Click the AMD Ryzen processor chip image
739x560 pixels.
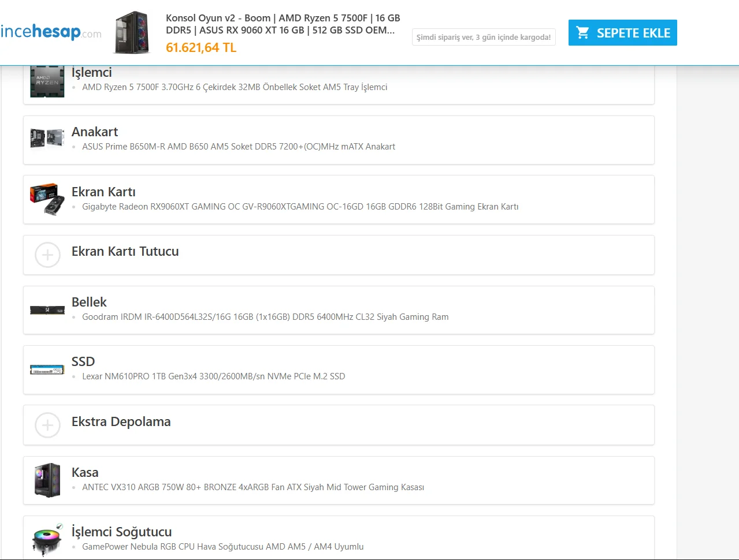click(x=47, y=81)
